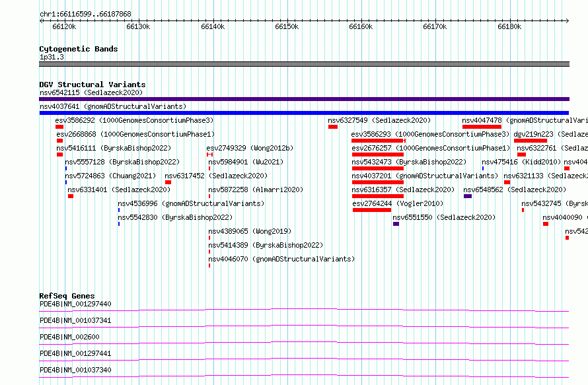Click the chr1:66116599..66187868 coordinates label
The height and width of the screenshot is (385, 588).
tap(85, 15)
